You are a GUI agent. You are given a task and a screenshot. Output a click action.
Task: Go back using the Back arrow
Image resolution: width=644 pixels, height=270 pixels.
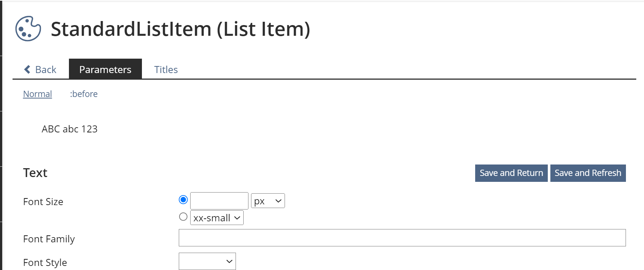(40, 69)
